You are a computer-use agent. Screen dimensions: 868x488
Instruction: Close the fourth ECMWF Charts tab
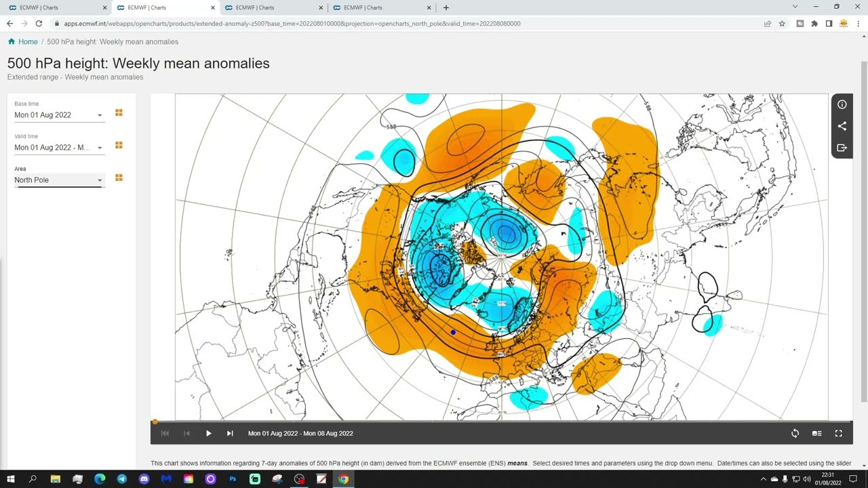pos(429,7)
